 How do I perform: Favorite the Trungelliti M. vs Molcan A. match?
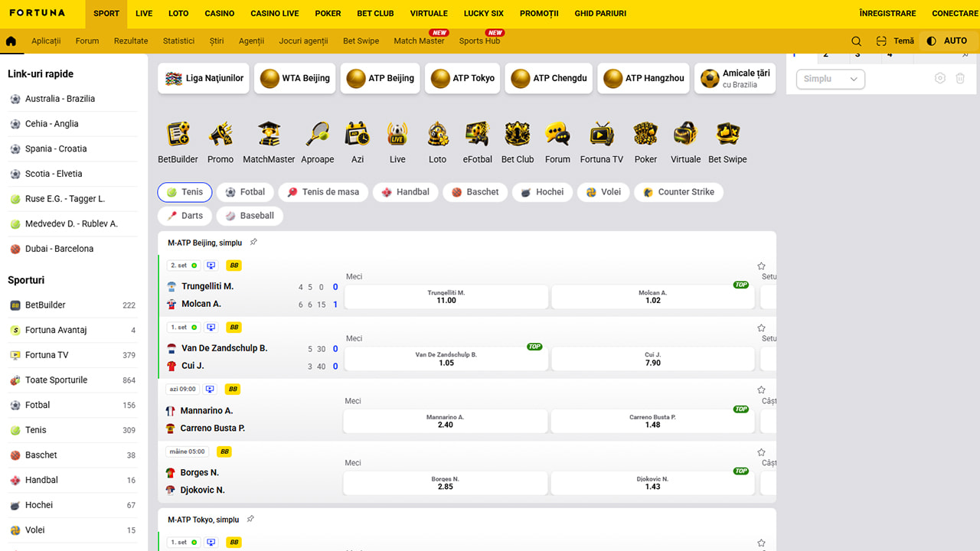coord(761,266)
